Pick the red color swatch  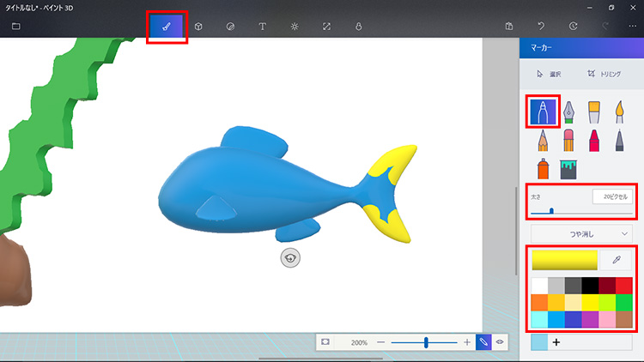(x=624, y=285)
